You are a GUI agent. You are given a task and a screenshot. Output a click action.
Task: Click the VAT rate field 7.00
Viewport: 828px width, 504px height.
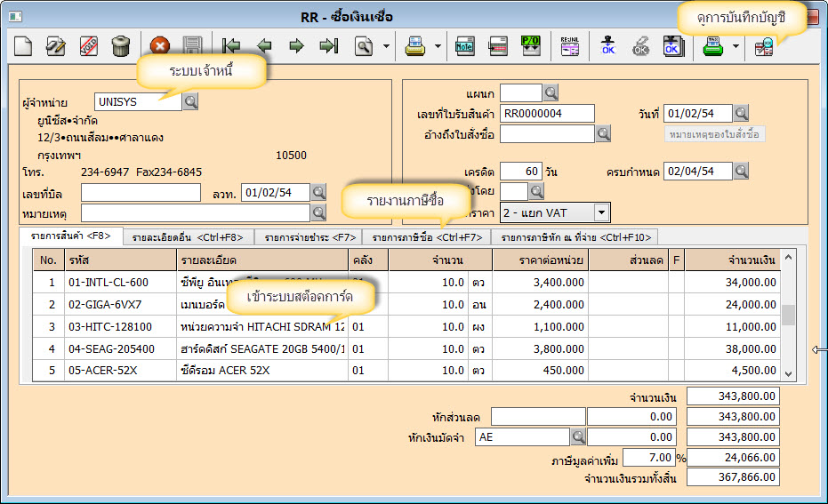(x=649, y=458)
